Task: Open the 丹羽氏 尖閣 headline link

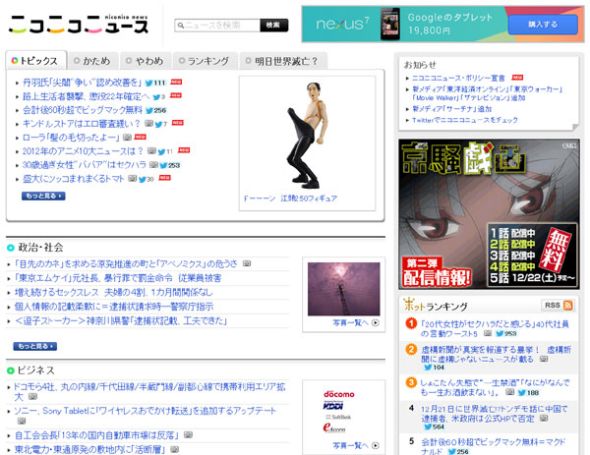Action: click(x=82, y=82)
